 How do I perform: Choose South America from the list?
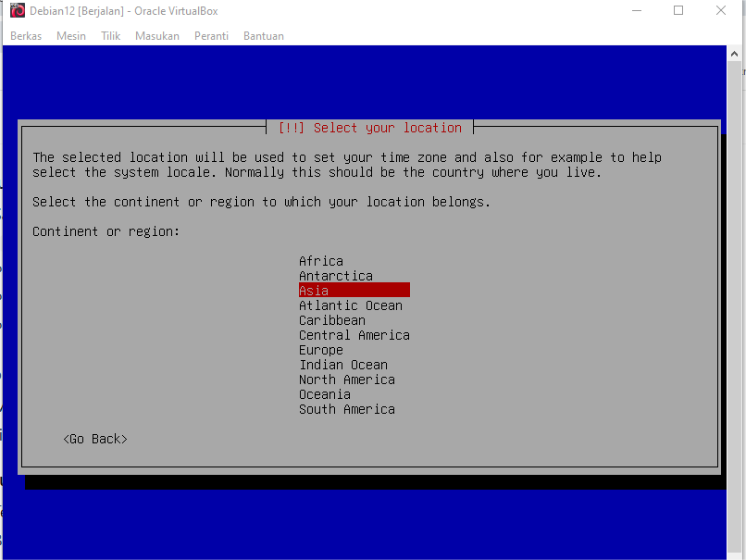pos(347,409)
